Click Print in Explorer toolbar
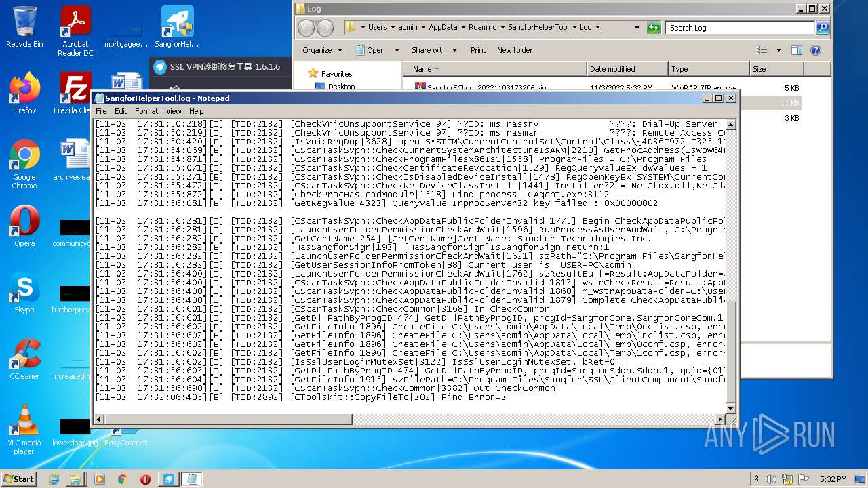Screen dimensions: 868x488 [478, 50]
